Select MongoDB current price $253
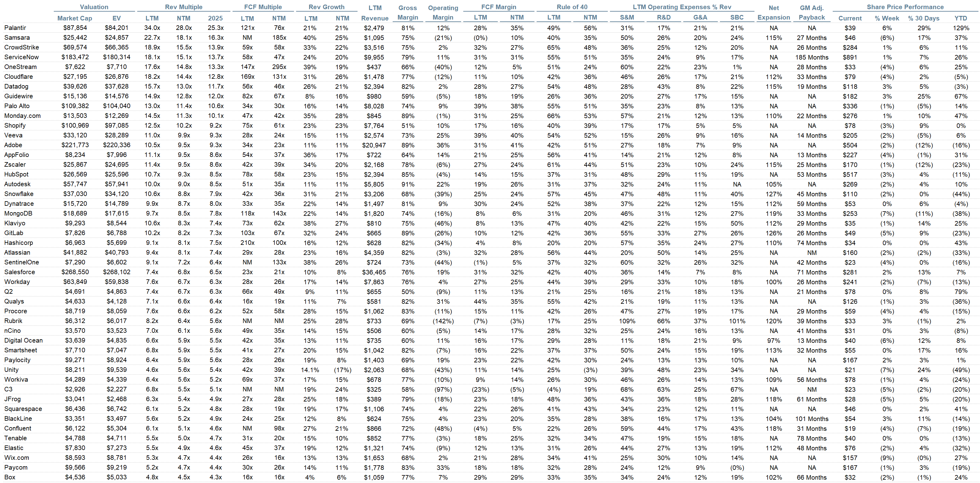 click(x=850, y=214)
